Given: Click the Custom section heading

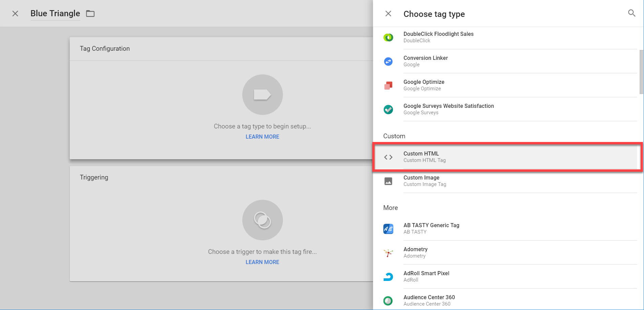Looking at the screenshot, I should (x=394, y=136).
